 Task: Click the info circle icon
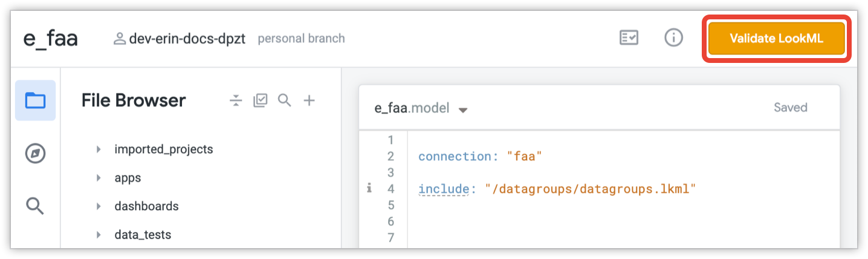pos(673,38)
